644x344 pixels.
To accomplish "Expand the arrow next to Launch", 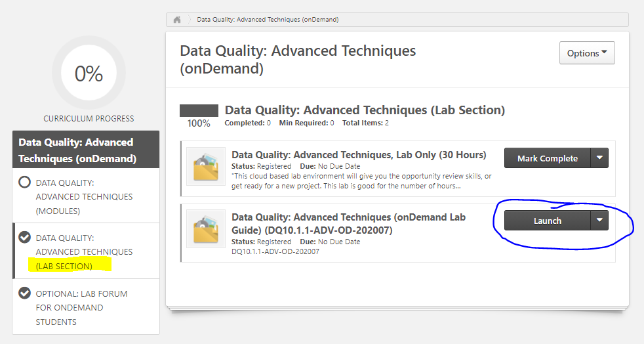I will point(599,221).
